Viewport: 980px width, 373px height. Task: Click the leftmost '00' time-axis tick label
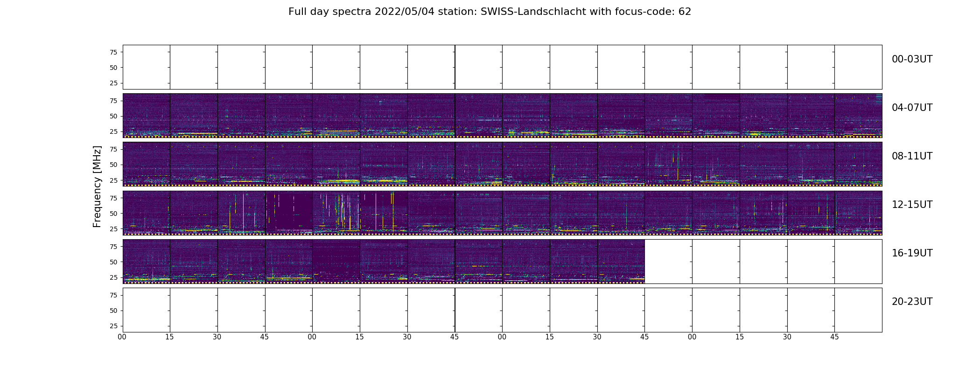(122, 337)
